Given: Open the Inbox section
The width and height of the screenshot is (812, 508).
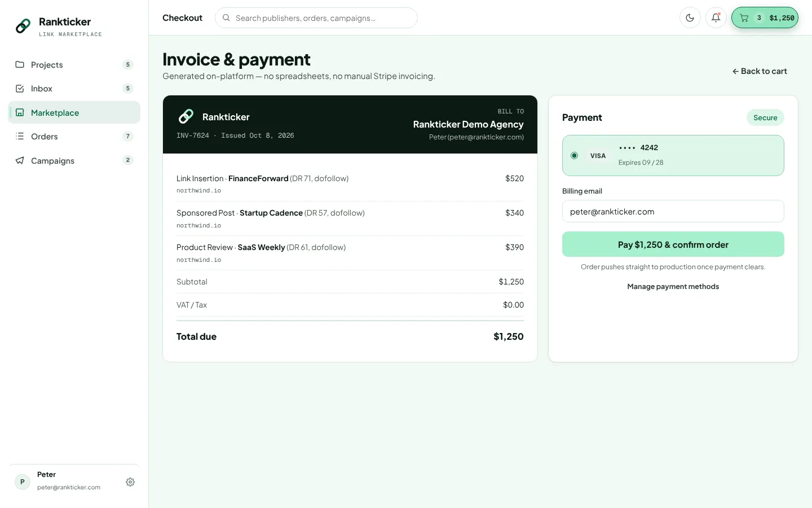Looking at the screenshot, I should tap(74, 89).
